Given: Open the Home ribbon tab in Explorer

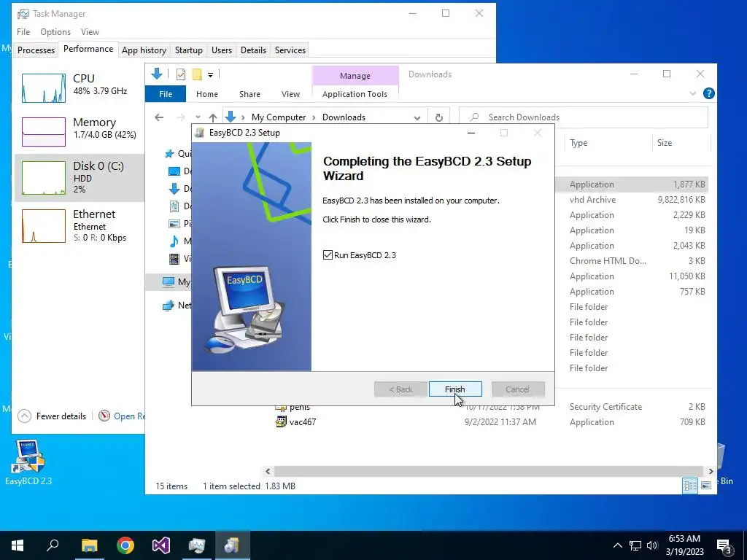Looking at the screenshot, I should (206, 94).
